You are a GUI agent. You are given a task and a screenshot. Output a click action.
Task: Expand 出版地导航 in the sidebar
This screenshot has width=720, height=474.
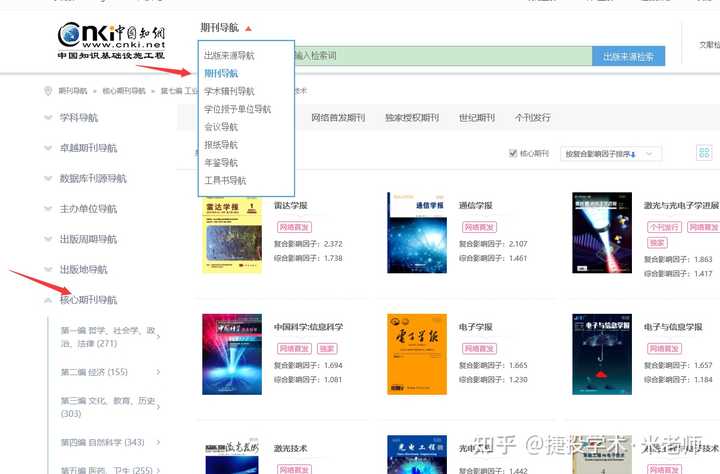[83, 269]
